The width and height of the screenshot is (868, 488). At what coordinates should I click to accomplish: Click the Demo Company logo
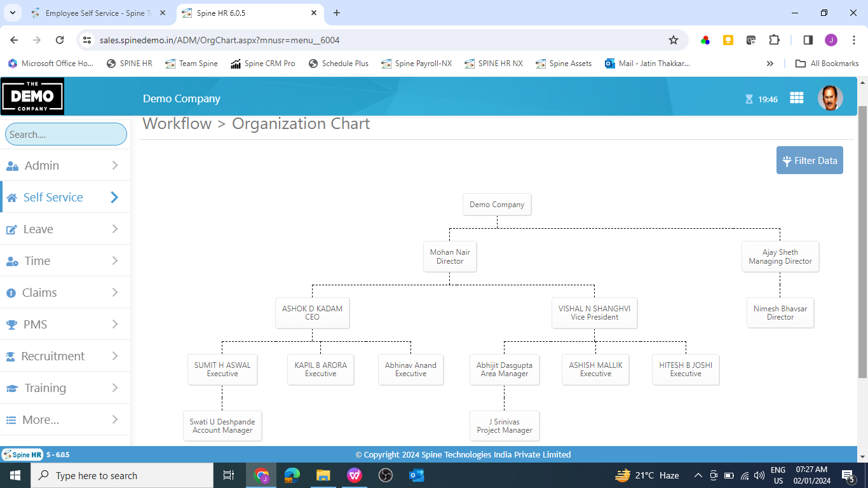pyautogui.click(x=32, y=96)
